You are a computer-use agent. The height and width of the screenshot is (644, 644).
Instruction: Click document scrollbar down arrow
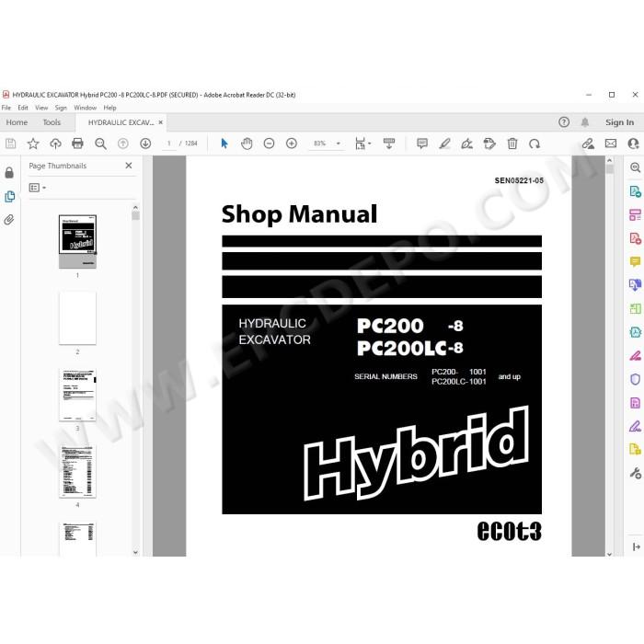[x=609, y=554]
